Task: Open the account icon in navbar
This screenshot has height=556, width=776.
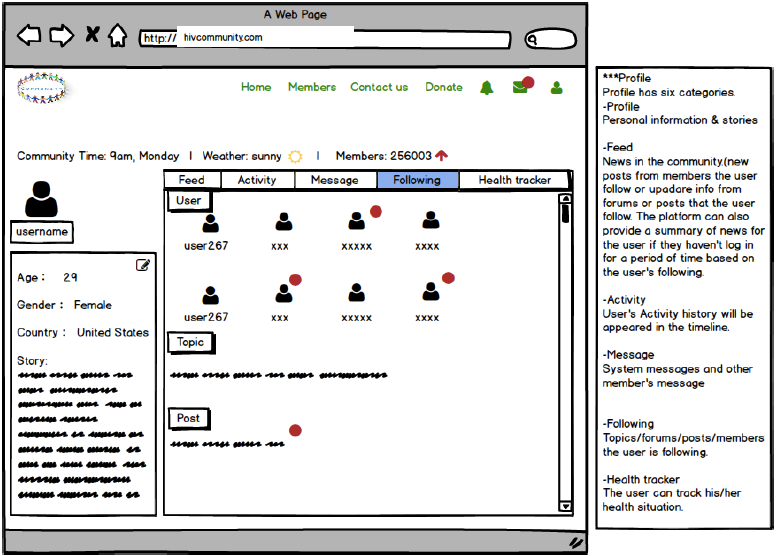Action: point(556,88)
